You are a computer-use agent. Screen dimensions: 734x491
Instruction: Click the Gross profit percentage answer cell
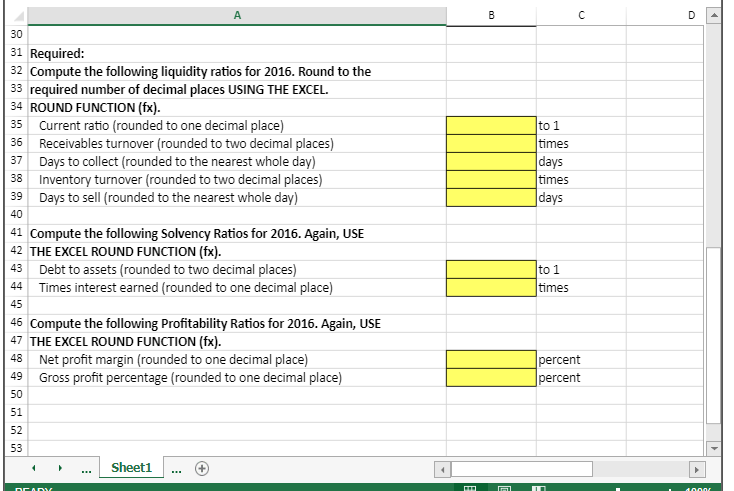[491, 377]
